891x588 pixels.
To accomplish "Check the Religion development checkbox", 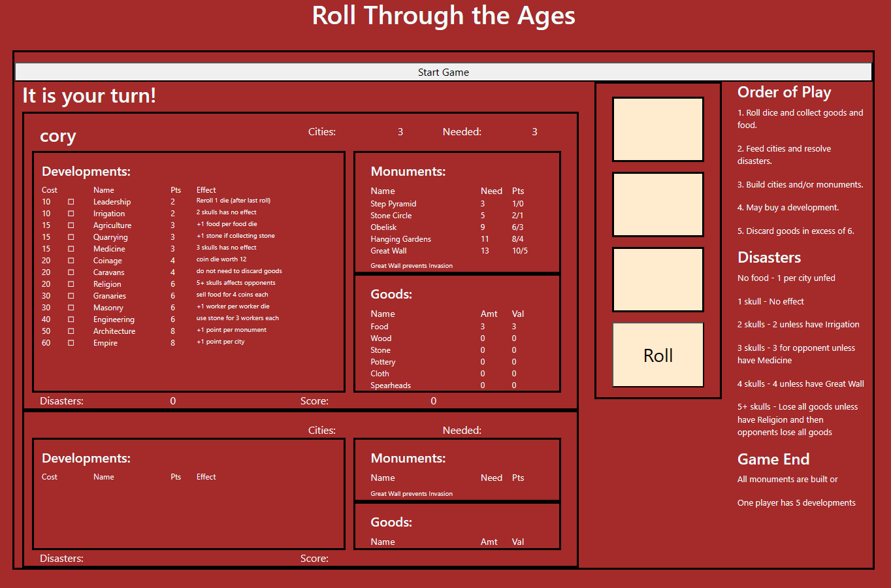I will click(x=72, y=284).
